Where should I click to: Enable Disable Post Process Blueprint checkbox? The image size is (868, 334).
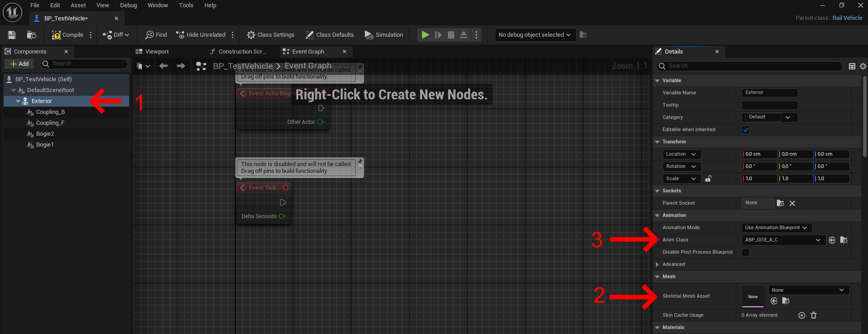[746, 252]
